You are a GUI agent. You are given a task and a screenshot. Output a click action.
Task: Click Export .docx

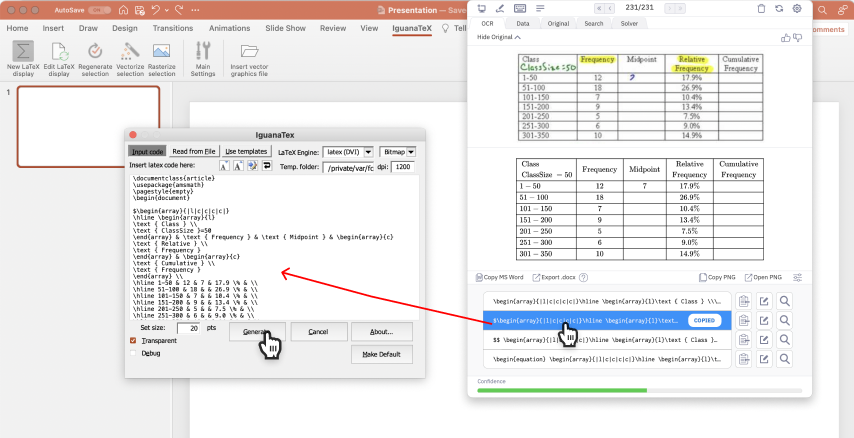554,277
